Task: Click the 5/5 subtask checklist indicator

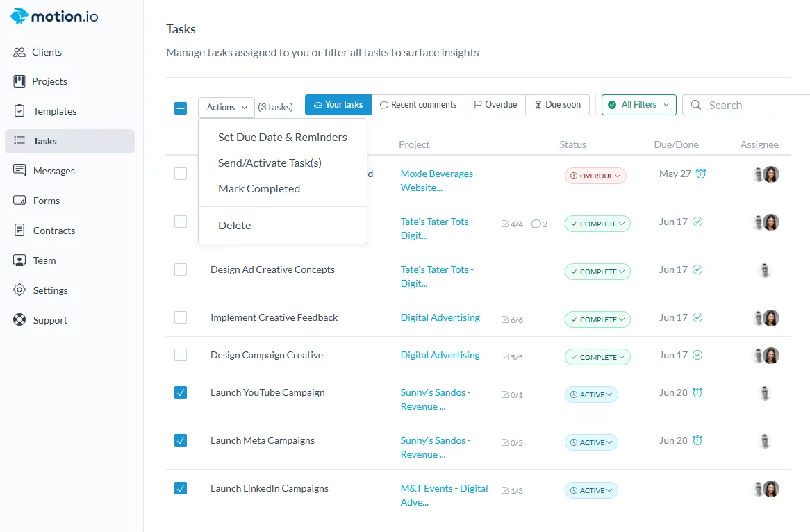Action: tap(512, 357)
